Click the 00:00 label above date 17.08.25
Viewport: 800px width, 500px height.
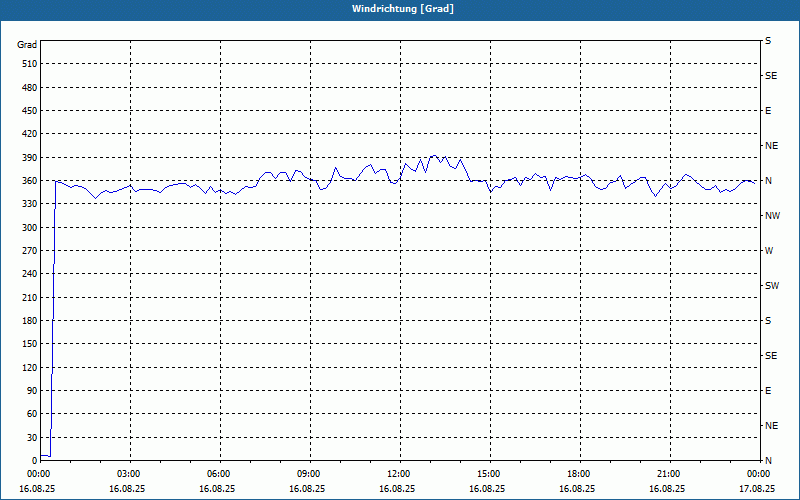(x=759, y=474)
